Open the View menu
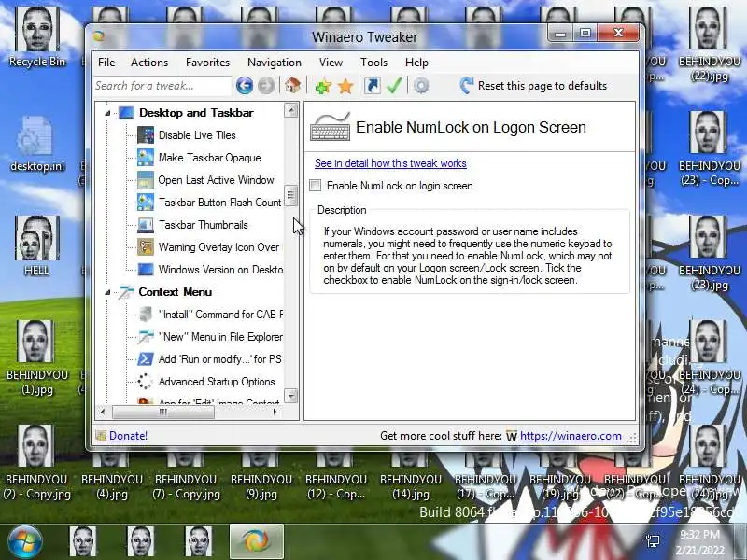 [x=331, y=63]
